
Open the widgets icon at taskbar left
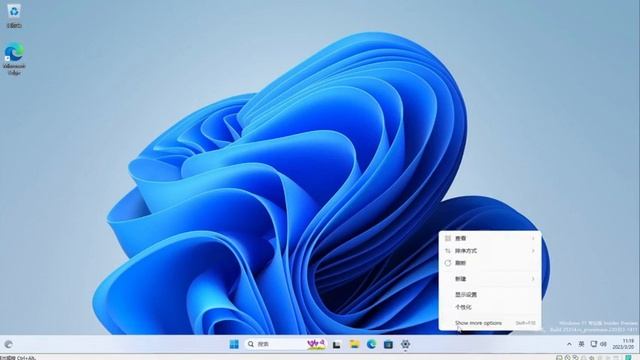[8, 344]
